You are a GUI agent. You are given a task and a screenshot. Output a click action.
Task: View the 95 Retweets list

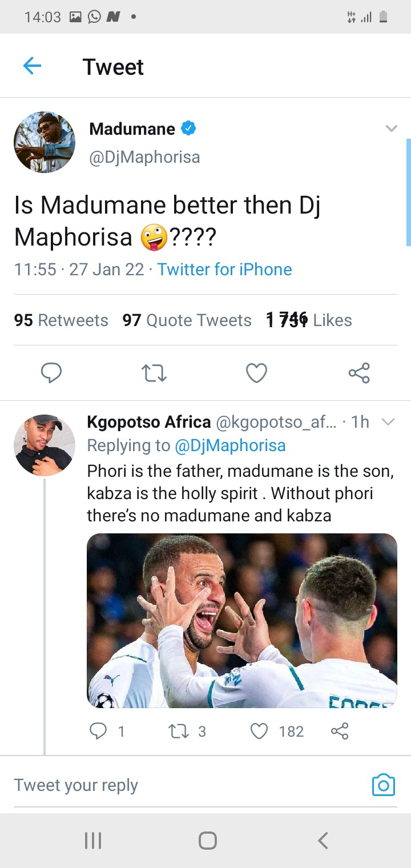coord(61,320)
